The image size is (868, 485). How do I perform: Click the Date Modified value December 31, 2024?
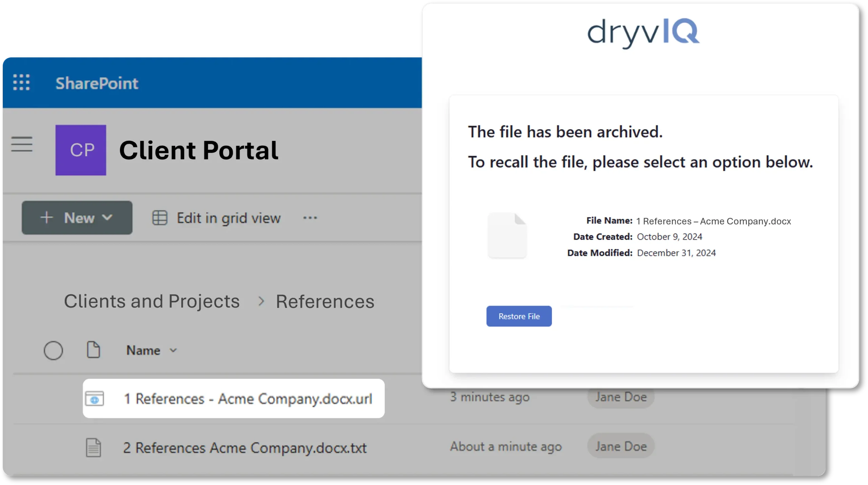coord(676,253)
